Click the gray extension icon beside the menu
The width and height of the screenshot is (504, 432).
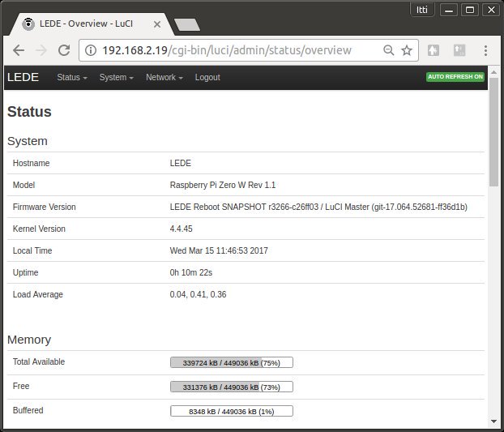click(x=459, y=50)
